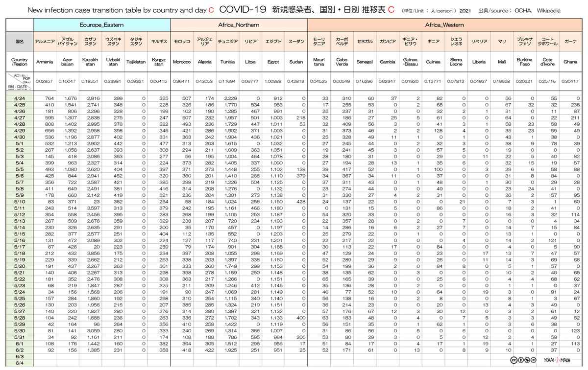Click the Cote d'Ivoire column header
The height and width of the screenshot is (370, 588).
547,62
